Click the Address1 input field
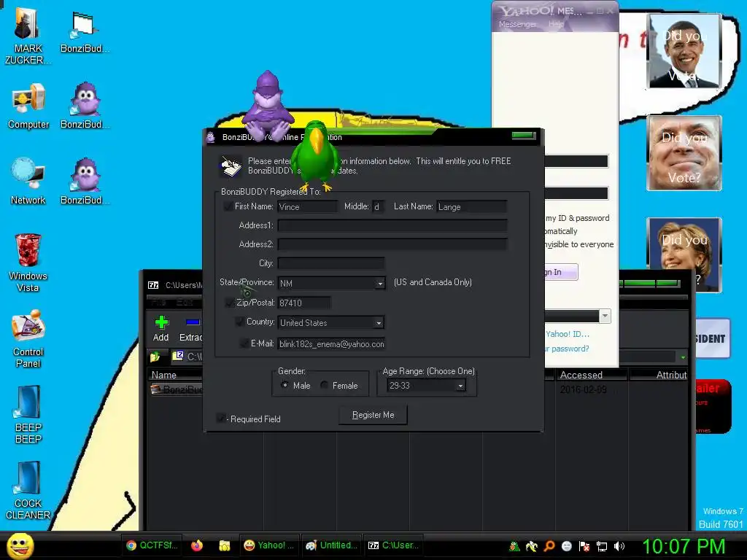 392,225
